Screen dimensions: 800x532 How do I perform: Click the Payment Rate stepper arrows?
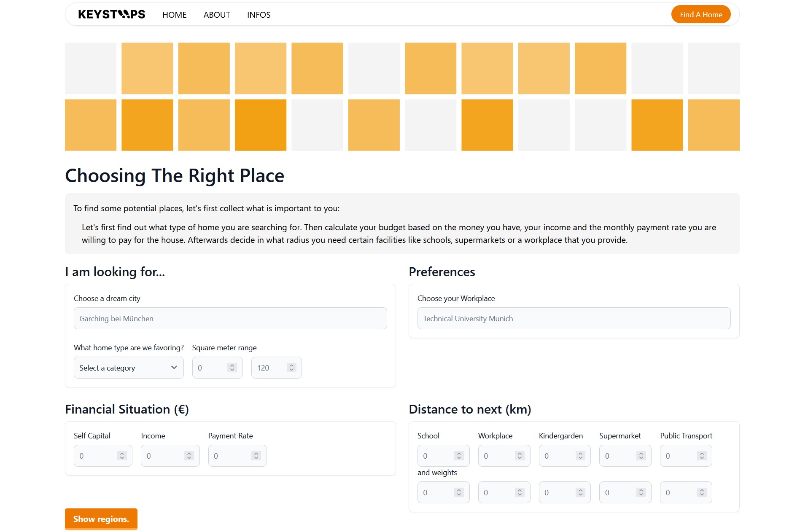pyautogui.click(x=256, y=456)
